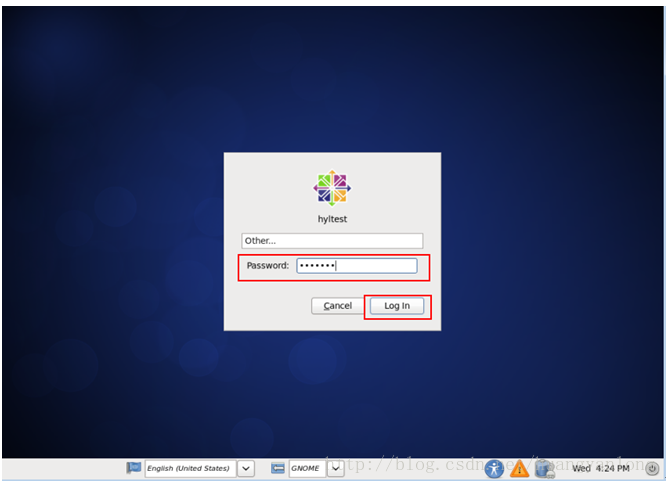Click the GNOME session selection field
This screenshot has width=666, height=484.
pyautogui.click(x=308, y=468)
